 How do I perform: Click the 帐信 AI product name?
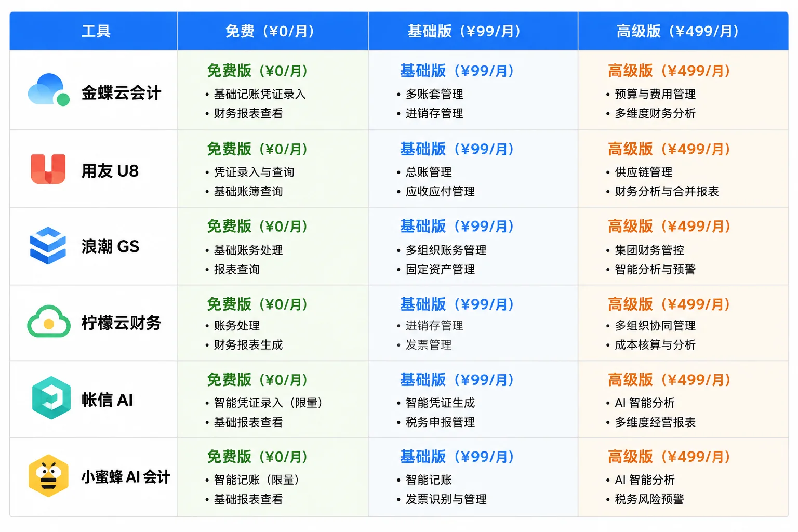point(107,400)
